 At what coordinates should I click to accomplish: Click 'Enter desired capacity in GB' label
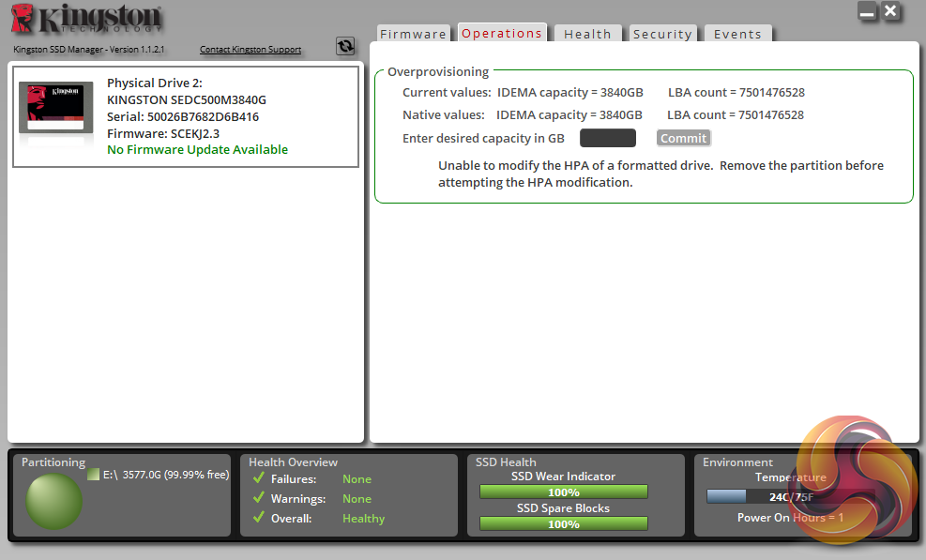click(484, 138)
